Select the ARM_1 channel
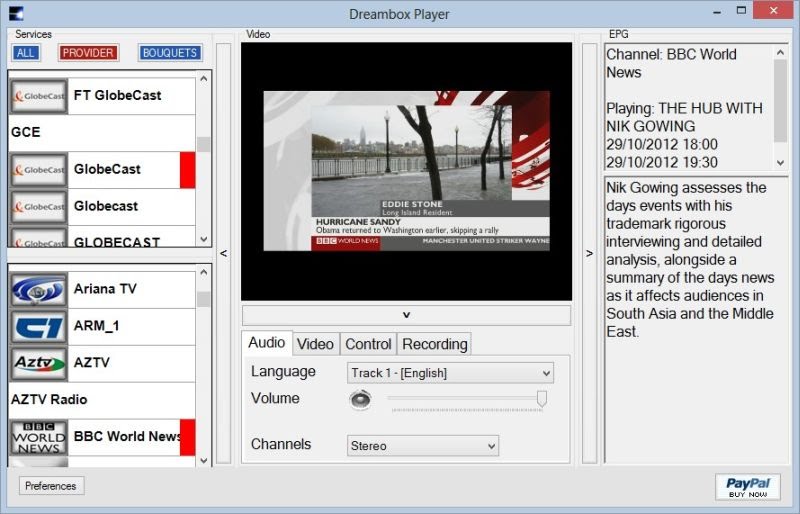 (102, 327)
